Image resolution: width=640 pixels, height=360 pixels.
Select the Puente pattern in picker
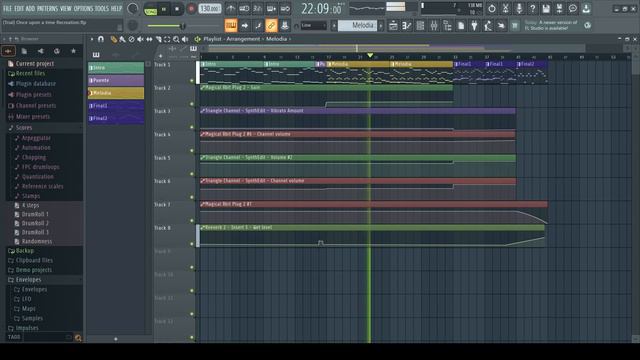(116, 80)
